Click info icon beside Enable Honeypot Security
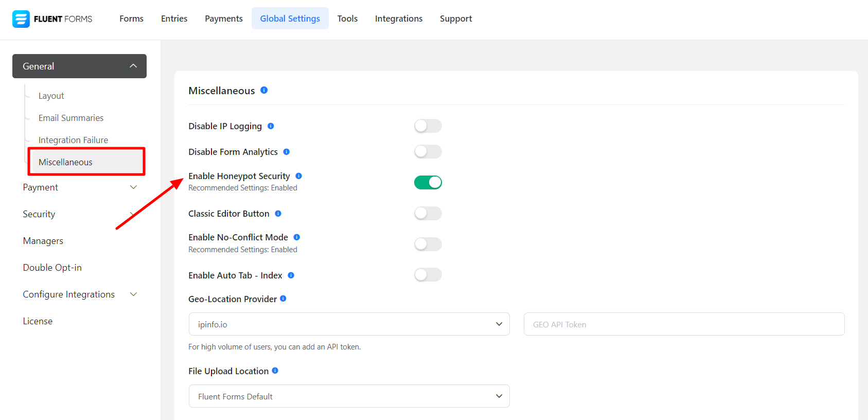This screenshot has width=868, height=420. [298, 176]
